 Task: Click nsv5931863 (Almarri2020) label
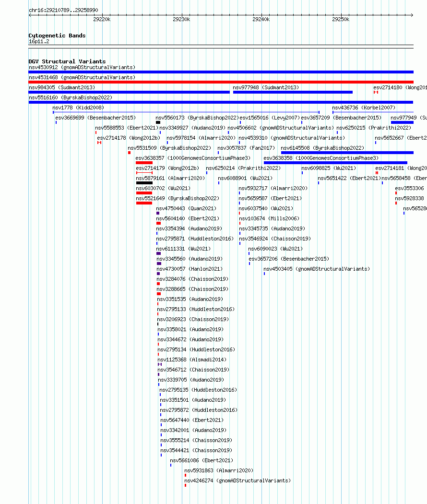click(219, 470)
